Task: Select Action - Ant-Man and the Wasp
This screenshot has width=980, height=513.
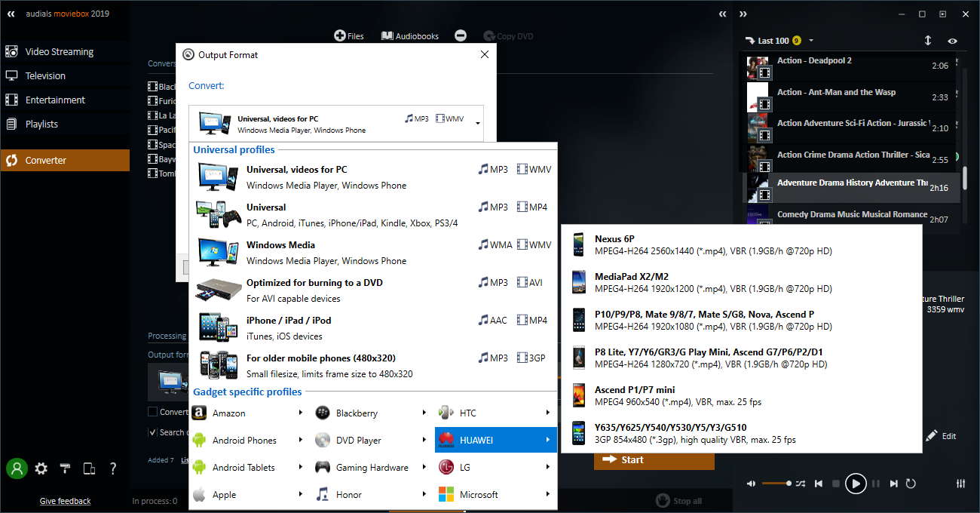Action: [851, 97]
